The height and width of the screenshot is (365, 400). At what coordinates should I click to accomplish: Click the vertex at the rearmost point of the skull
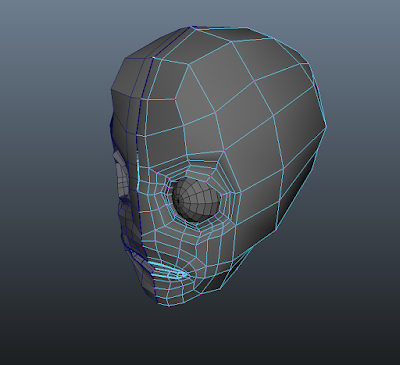(326, 127)
